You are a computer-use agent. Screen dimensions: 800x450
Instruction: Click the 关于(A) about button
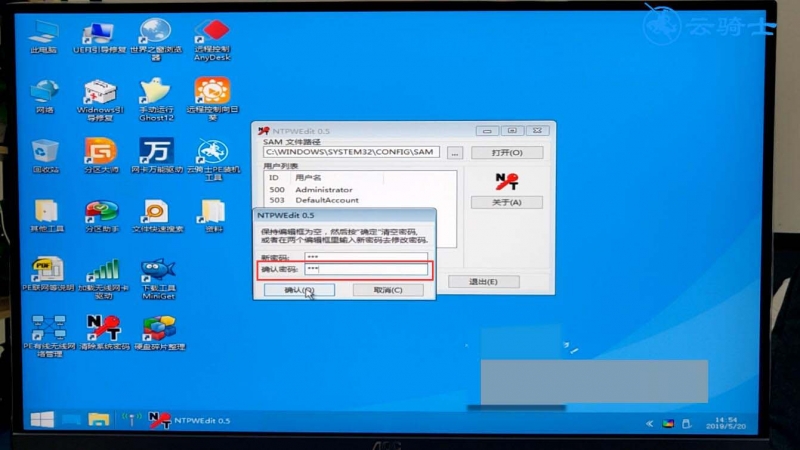point(507,202)
